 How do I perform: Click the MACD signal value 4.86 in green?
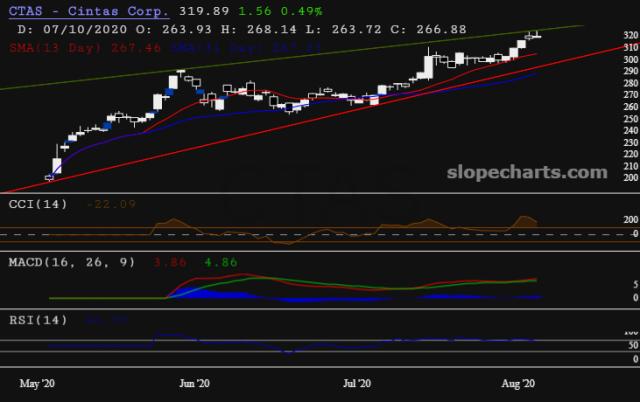pyautogui.click(x=216, y=261)
